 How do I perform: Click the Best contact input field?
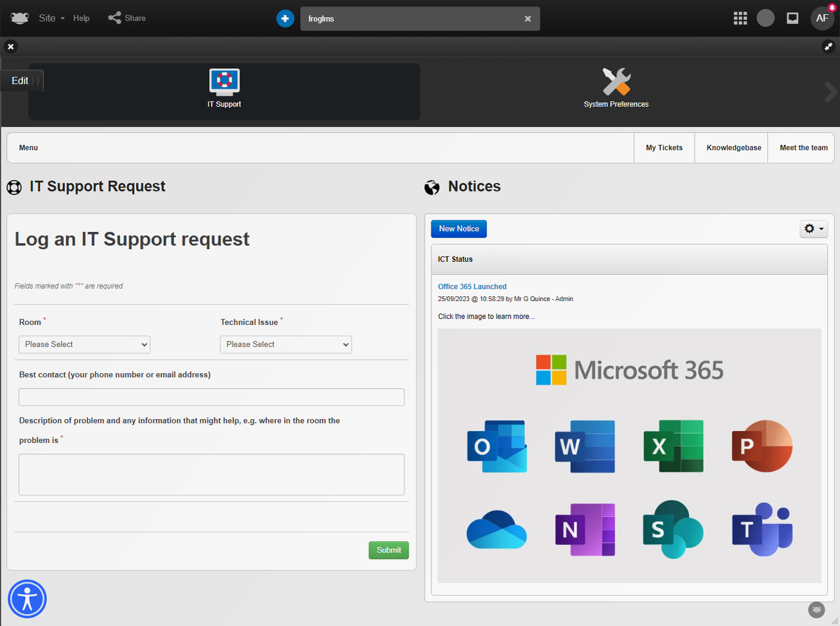coord(211,397)
